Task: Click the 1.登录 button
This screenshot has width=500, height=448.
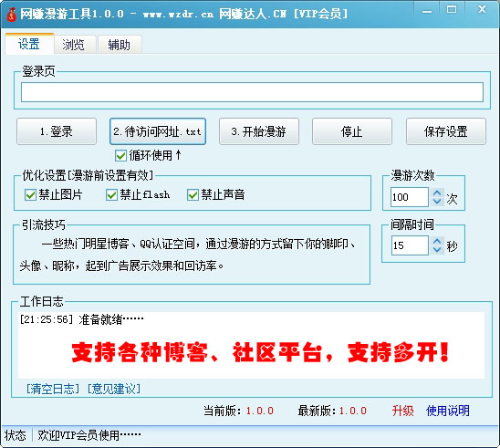Action: coord(57,131)
